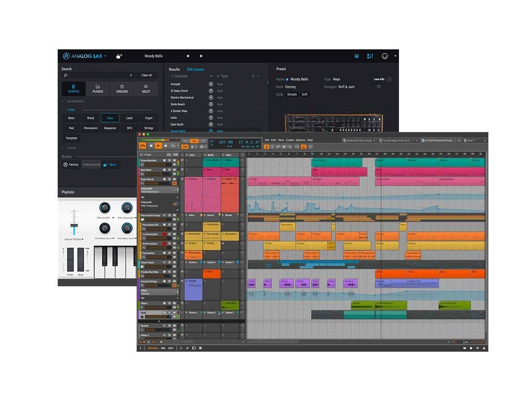
Task: Stop playback in Bitwig transport
Action: (x=151, y=146)
